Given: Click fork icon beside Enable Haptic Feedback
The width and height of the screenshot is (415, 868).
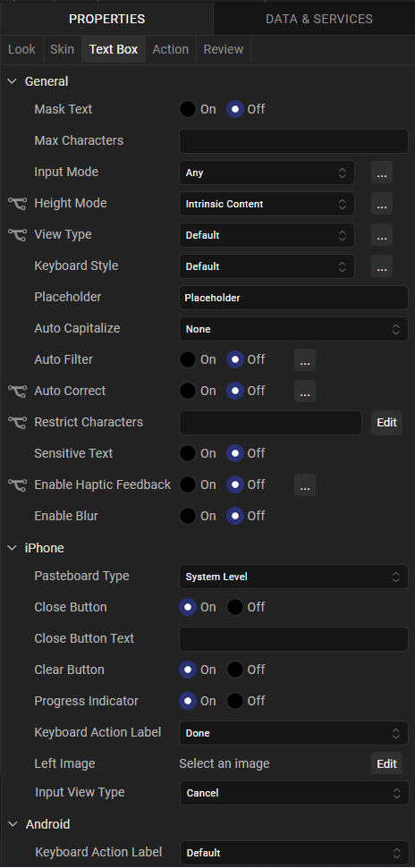Looking at the screenshot, I should click(17, 485).
